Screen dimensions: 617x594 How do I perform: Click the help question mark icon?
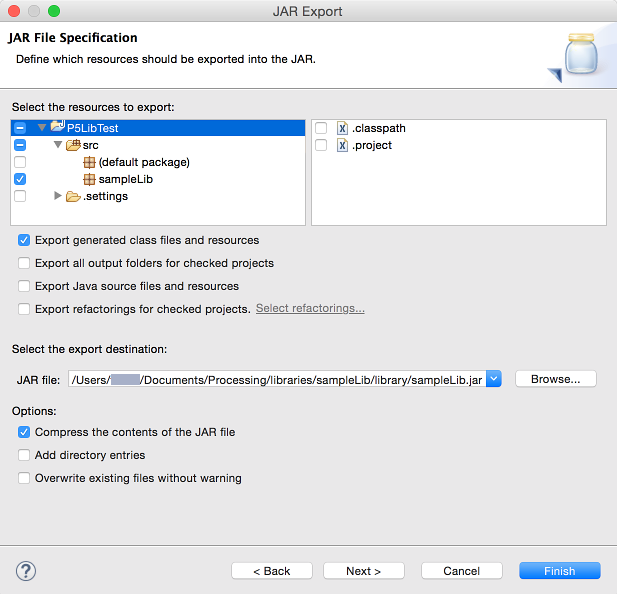(26, 571)
